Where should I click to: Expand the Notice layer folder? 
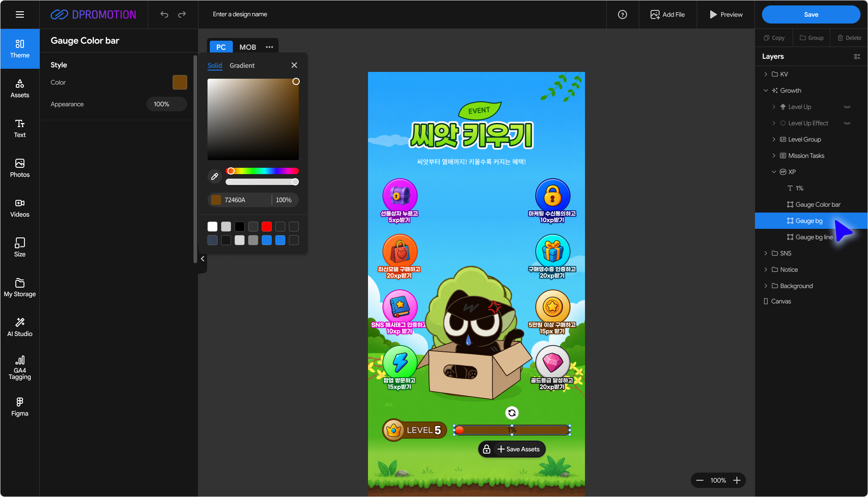coord(766,270)
